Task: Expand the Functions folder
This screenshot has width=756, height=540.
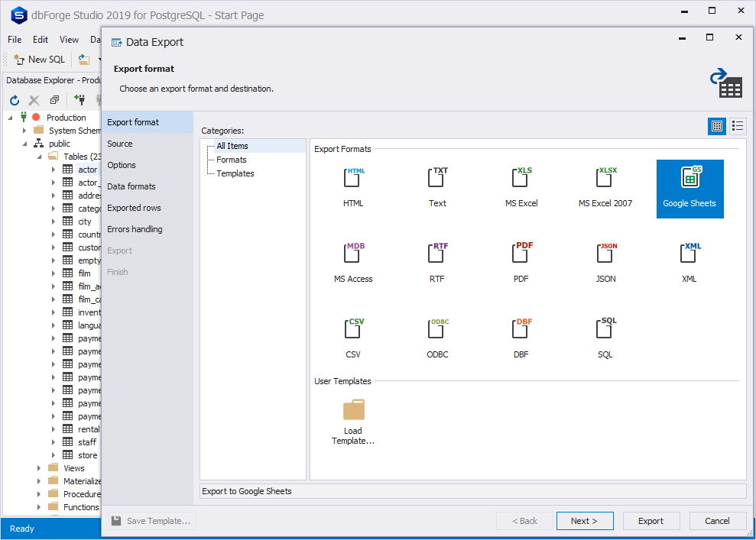Action: pyautogui.click(x=39, y=507)
